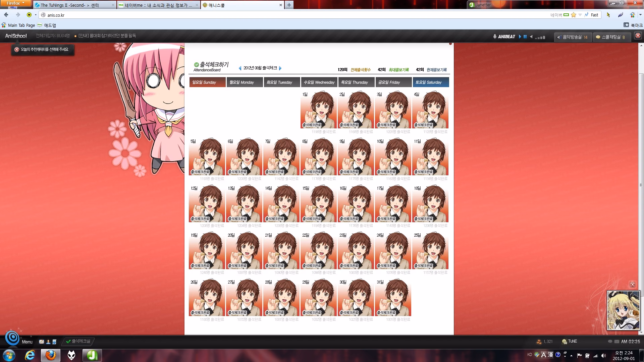Viewport: 644px width, 362px height.
Task: Go back with the browser back arrow
Action: coord(6,15)
